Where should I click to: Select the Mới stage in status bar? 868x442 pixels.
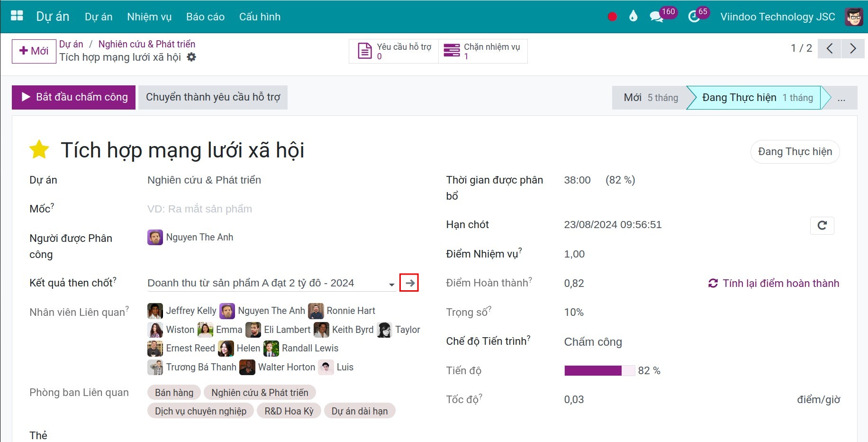click(x=650, y=98)
